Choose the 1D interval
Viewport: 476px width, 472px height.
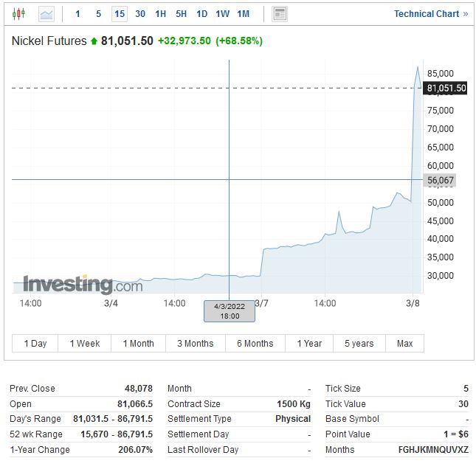pos(201,14)
